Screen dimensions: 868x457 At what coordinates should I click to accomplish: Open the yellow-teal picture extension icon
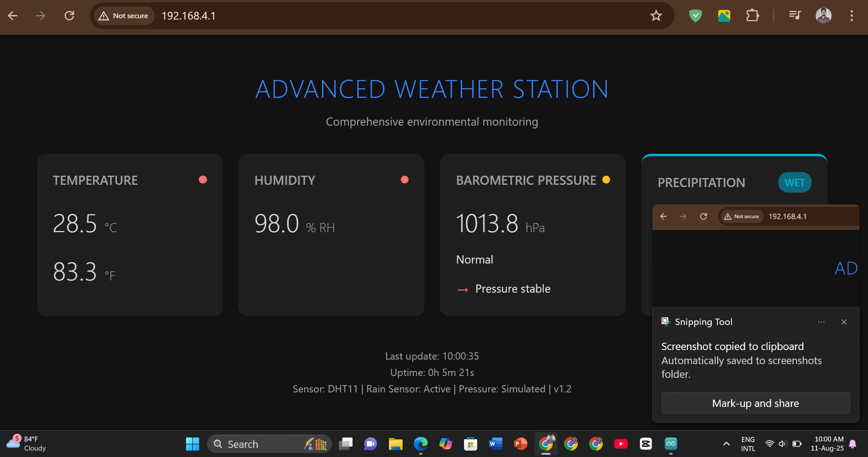point(724,16)
